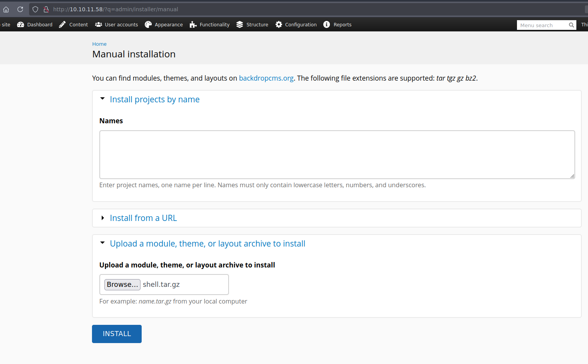The width and height of the screenshot is (588, 364).
Task: Click the Content pencil icon
Action: [62, 24]
